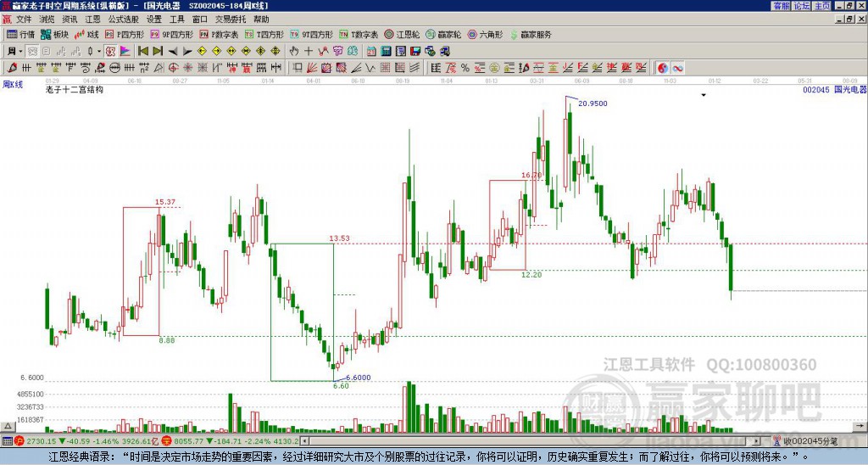Click the 12.20 green price label
Image resolution: width=868 pixels, height=465 pixels.
coord(531,274)
